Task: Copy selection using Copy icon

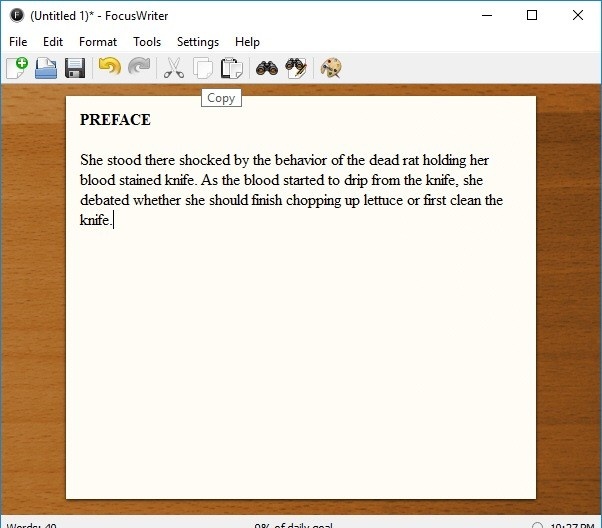Action: coord(203,68)
